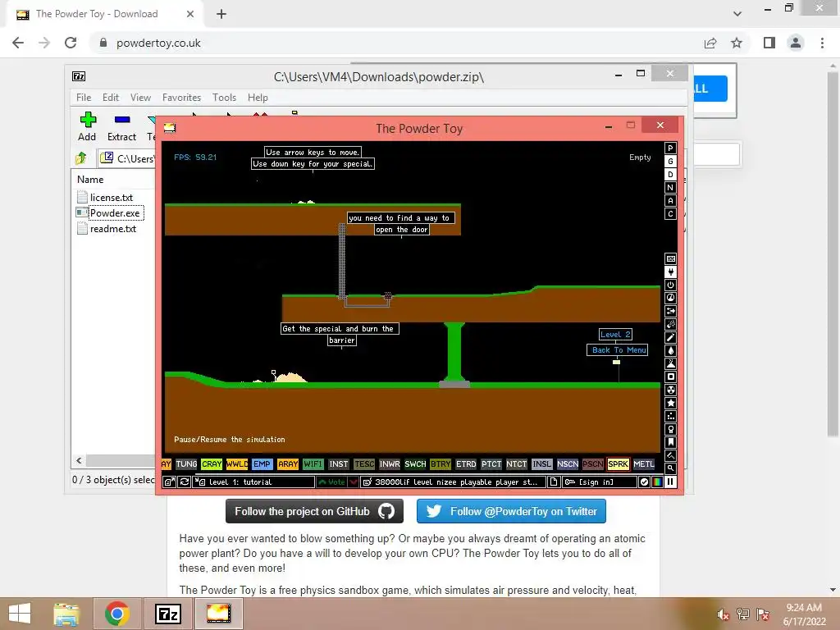Image resolution: width=840 pixels, height=630 pixels.
Task: Click the Back To Menu sign
Action: pos(619,349)
